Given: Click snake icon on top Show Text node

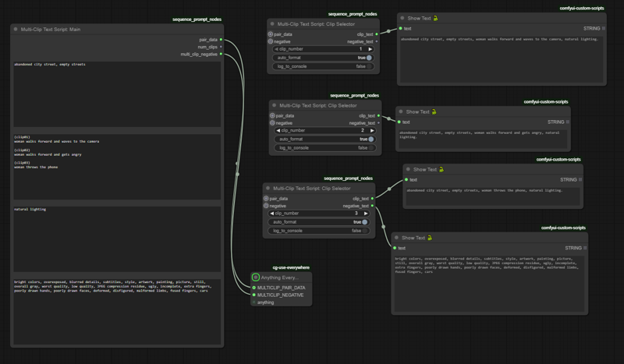Looking at the screenshot, I should (x=436, y=19).
